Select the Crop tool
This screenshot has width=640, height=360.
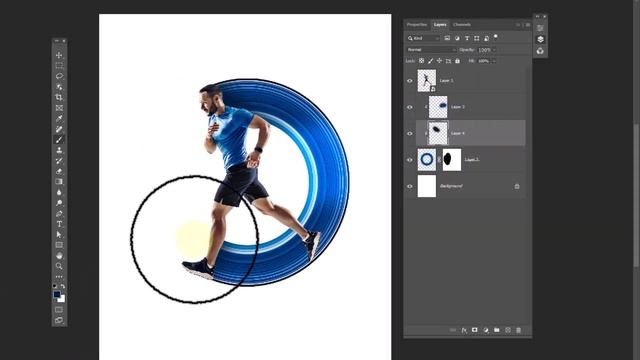(59, 98)
